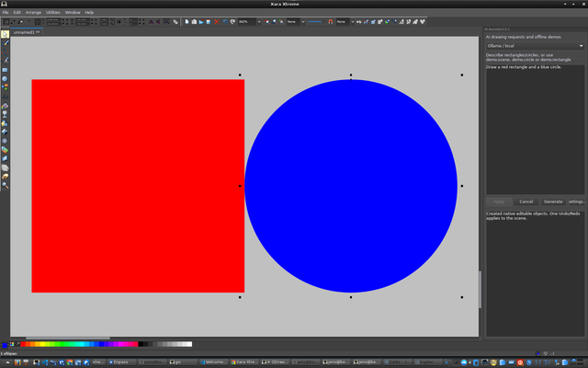Viewport: 588px width, 368px height.
Task: Click the Enpass taskbar entry
Action: point(121,362)
